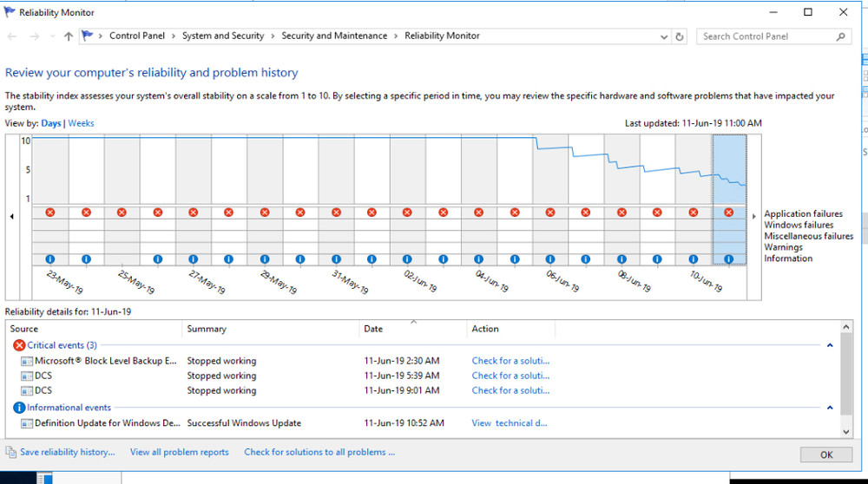Collapse the Critical events group
This screenshot has height=484, width=868.
[x=830, y=345]
